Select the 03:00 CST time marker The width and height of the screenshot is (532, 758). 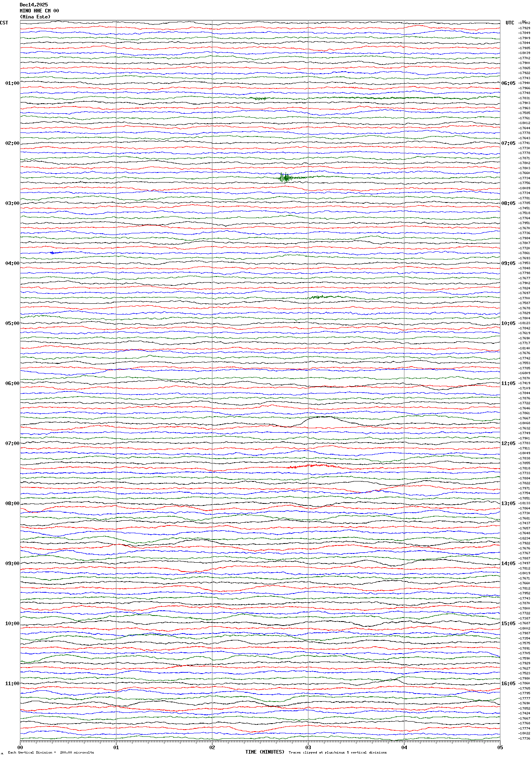coord(12,203)
